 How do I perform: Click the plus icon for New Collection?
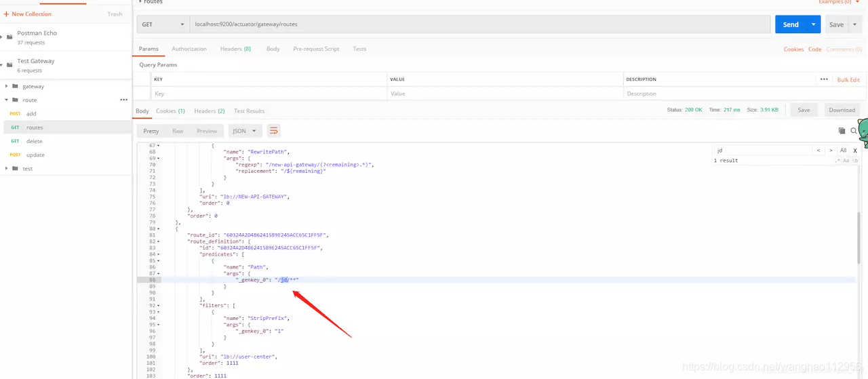[6, 14]
